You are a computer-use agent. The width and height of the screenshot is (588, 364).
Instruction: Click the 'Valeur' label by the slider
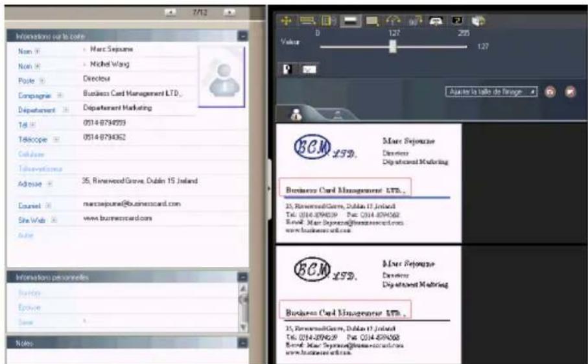(290, 42)
